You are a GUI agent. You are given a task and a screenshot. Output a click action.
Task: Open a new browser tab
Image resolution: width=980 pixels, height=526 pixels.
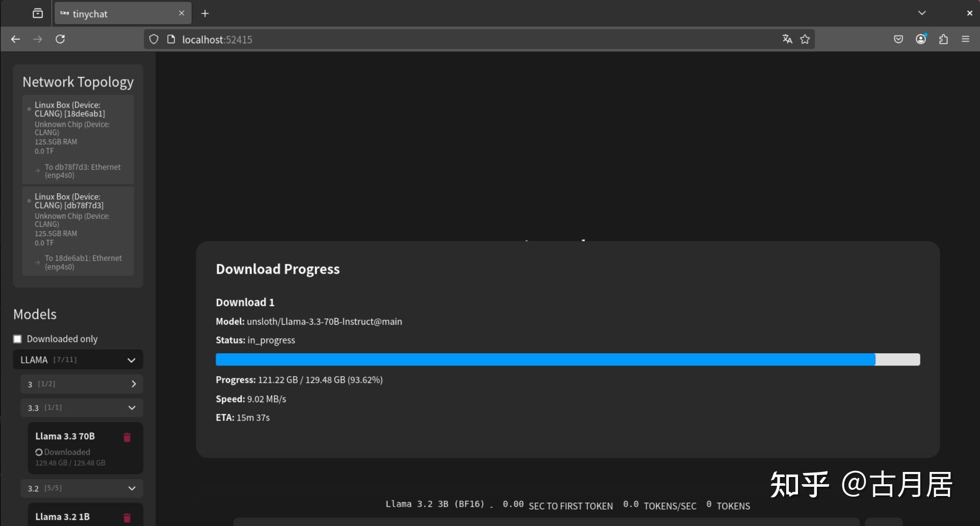[205, 14]
